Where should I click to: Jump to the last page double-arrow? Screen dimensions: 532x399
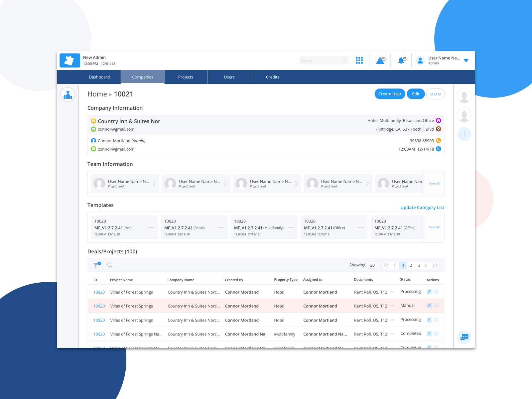click(x=435, y=265)
